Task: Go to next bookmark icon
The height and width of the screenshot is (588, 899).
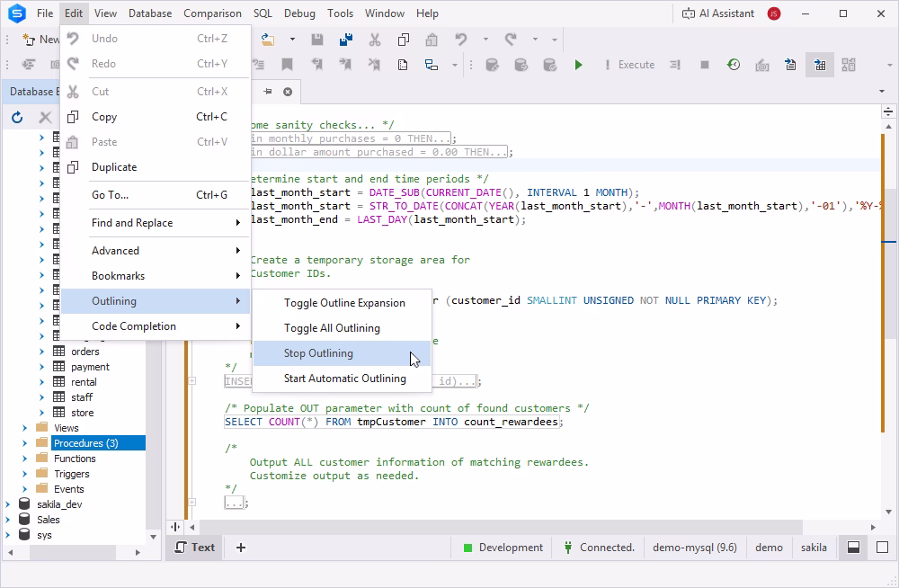Action: click(x=345, y=65)
